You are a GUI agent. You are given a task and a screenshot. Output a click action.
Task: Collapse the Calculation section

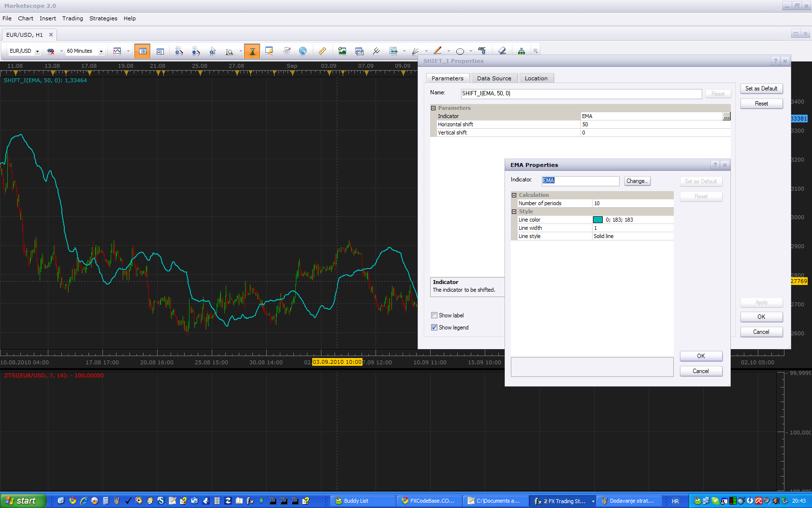(x=514, y=195)
